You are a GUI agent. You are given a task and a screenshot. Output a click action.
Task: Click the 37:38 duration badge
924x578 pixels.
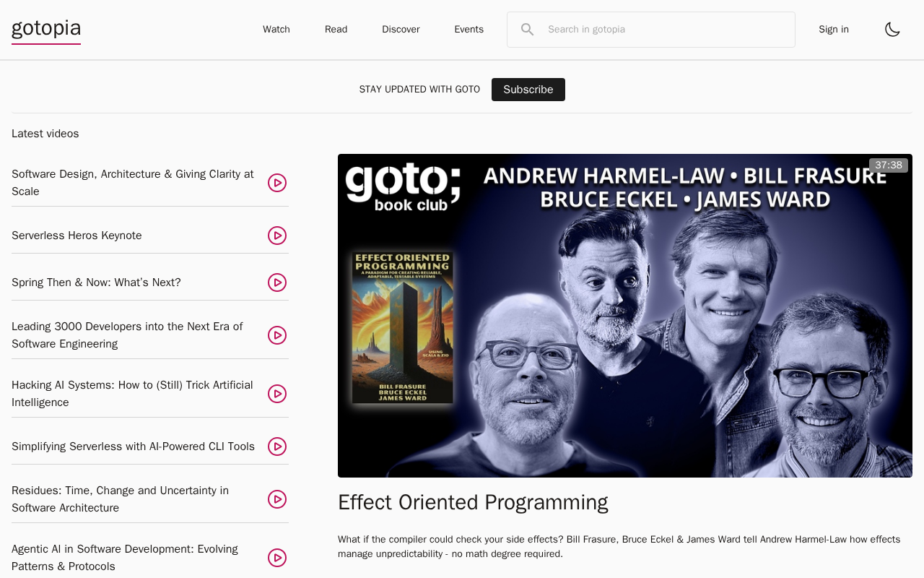point(889,165)
